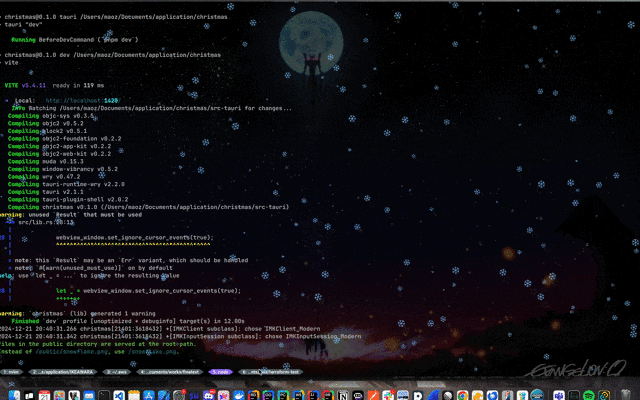
Task: Click the 'Compiling tauri-plugin-shell v2.0.2' line
Action: click(x=68, y=200)
